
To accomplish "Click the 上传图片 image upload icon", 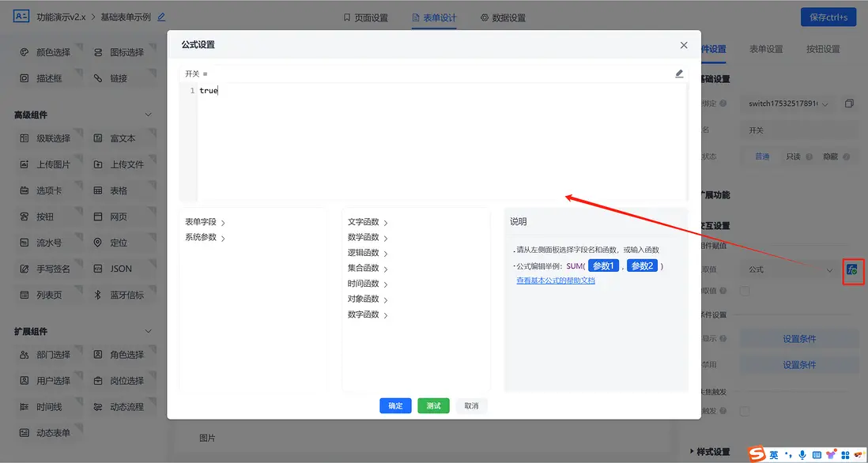I will [x=24, y=164].
